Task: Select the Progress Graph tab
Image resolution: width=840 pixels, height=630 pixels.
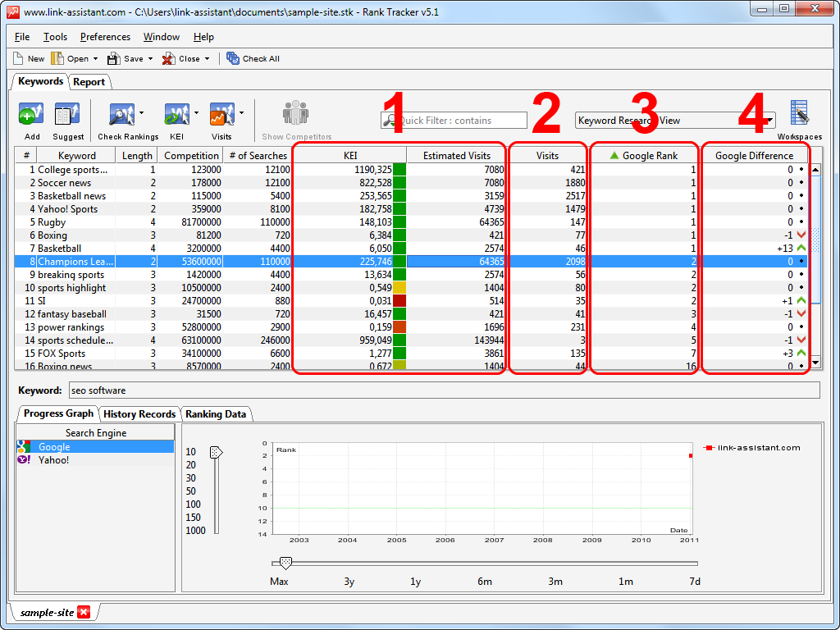Action: coord(58,413)
